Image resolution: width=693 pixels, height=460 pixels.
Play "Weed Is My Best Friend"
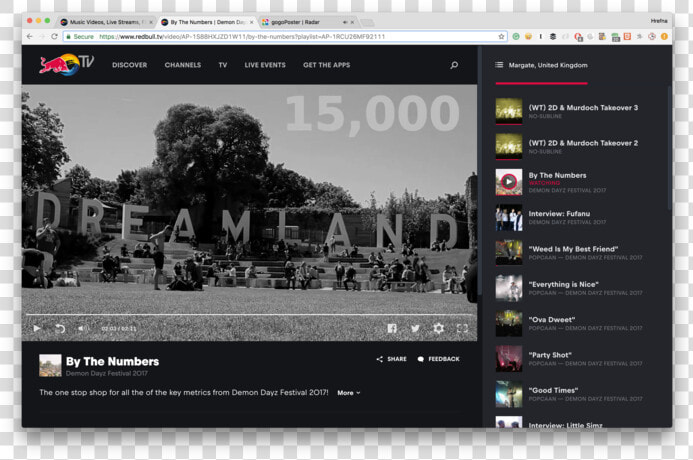(573, 249)
